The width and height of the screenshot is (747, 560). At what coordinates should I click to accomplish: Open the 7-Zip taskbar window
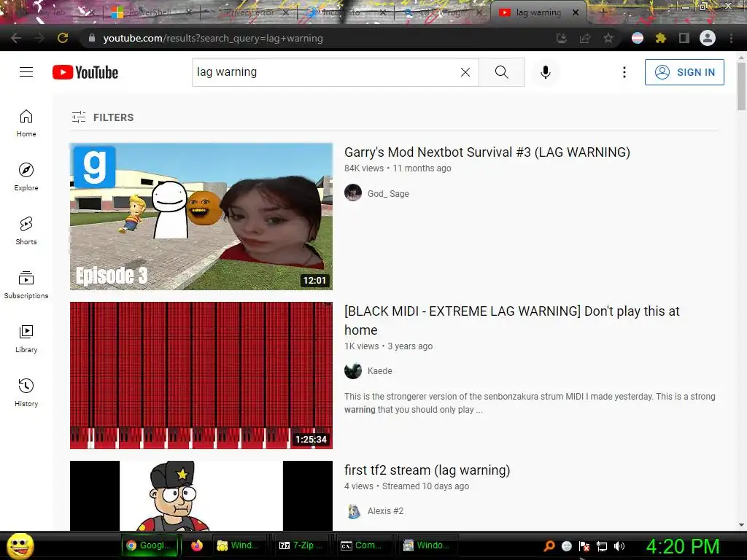(x=301, y=545)
